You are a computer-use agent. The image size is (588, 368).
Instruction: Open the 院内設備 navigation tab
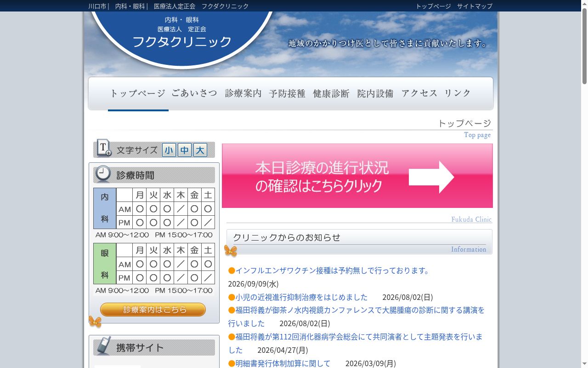coord(376,93)
